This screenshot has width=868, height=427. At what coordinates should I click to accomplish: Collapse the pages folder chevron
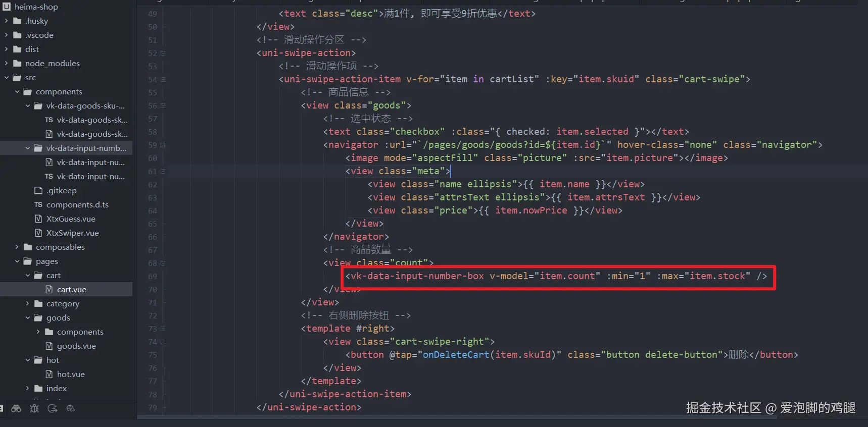pyautogui.click(x=17, y=261)
